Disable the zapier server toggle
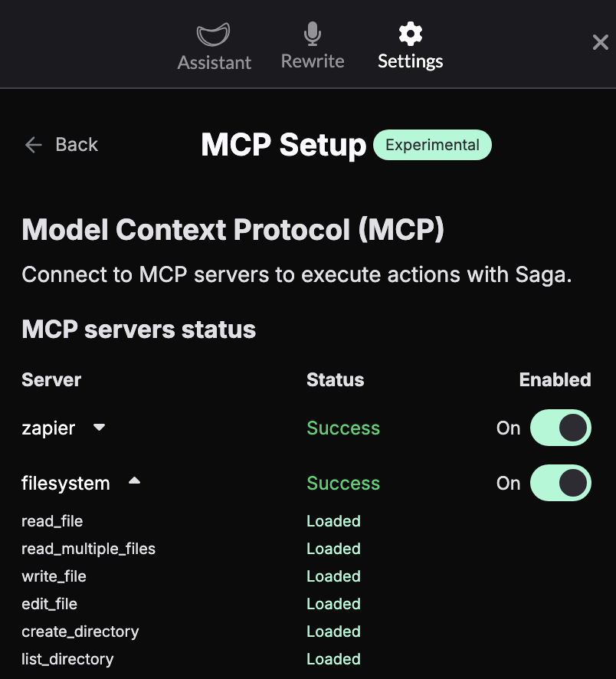The image size is (616, 679). [560, 428]
